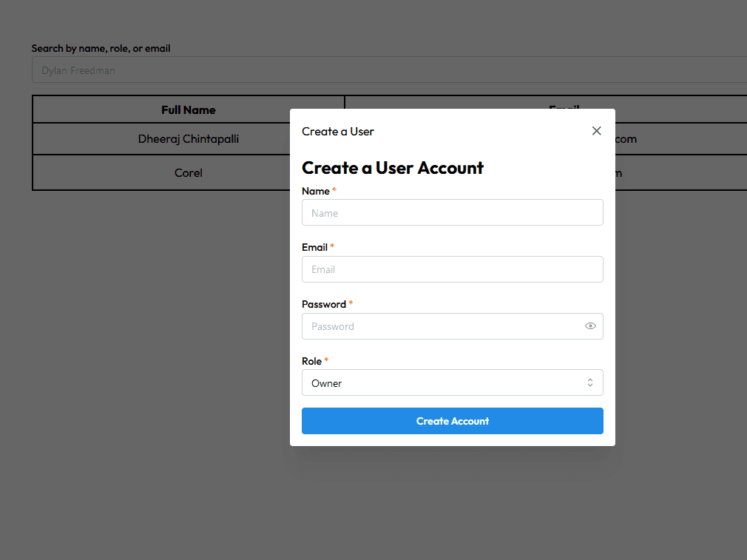Click the Password field label
Screen dimensions: 747x560
[x=324, y=304]
